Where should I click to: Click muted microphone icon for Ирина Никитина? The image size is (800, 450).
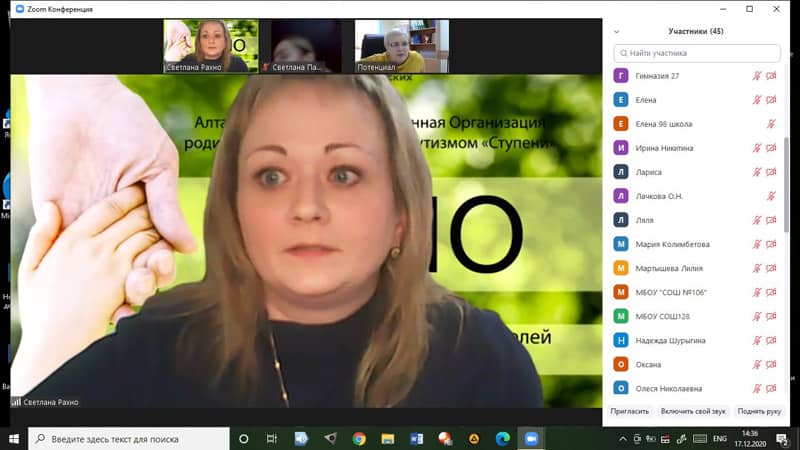click(757, 148)
